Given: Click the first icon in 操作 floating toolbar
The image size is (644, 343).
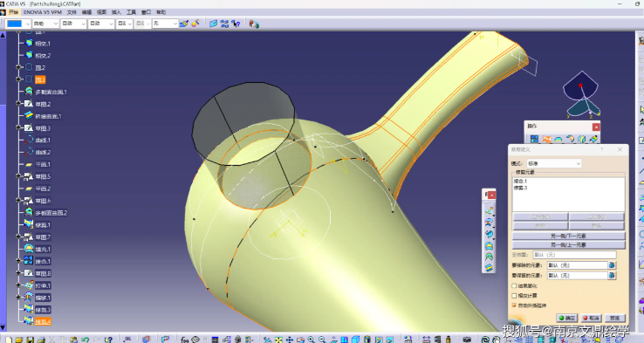Looking at the screenshot, I should coord(534,140).
